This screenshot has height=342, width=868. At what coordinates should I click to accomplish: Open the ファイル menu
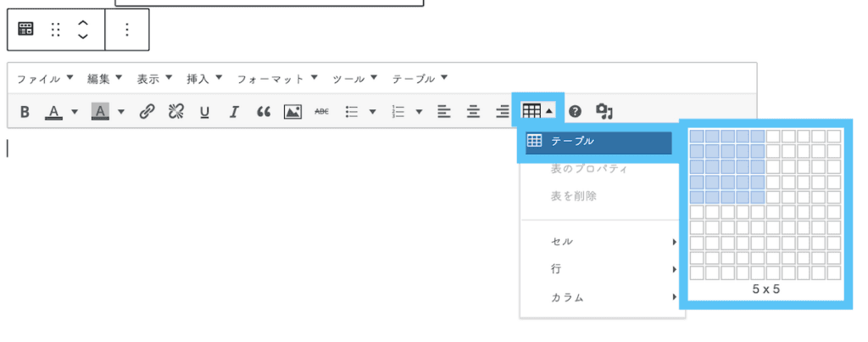point(44,79)
